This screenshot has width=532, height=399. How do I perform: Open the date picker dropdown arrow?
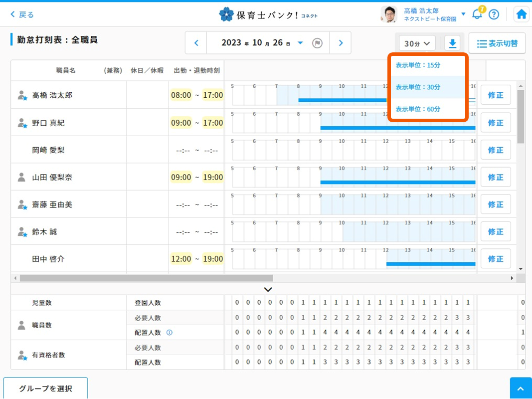(x=300, y=43)
